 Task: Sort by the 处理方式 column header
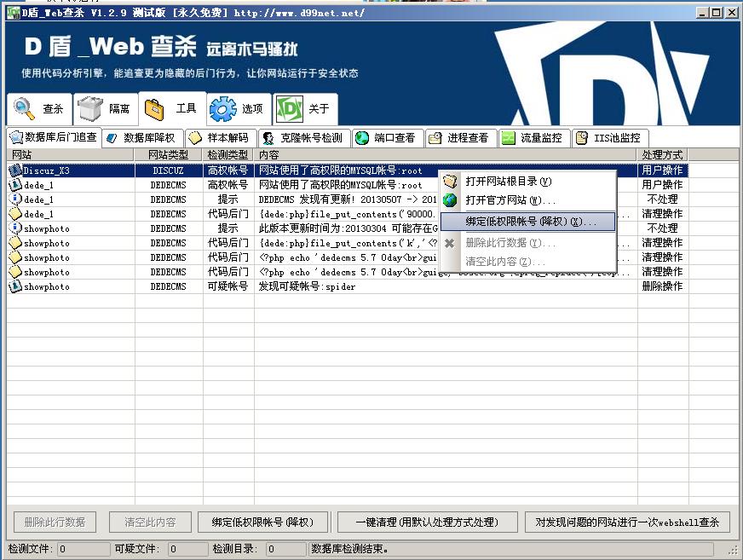click(x=662, y=154)
